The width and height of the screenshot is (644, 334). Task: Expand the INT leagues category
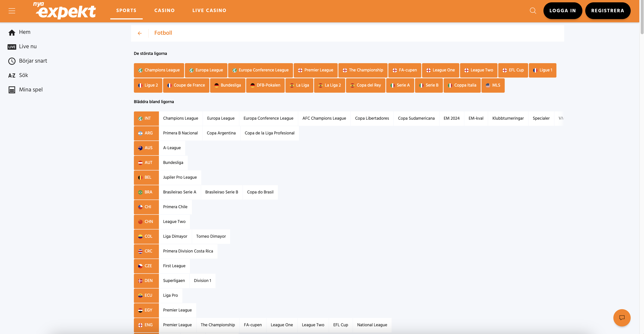point(146,118)
